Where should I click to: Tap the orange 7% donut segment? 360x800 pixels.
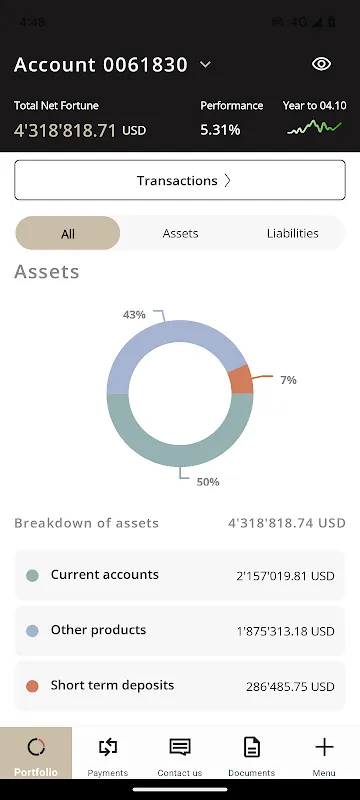pyautogui.click(x=242, y=380)
